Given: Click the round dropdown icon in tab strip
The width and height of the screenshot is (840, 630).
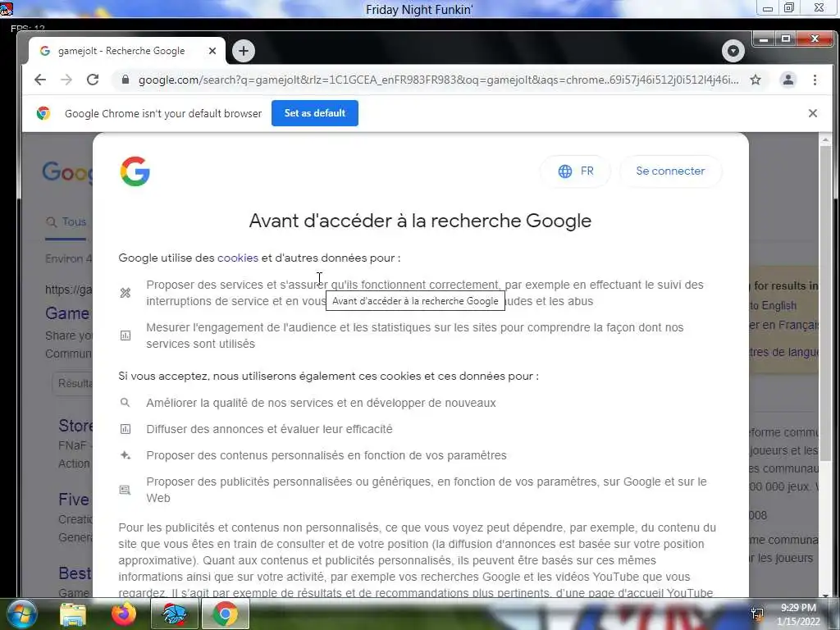Looking at the screenshot, I should tap(733, 51).
